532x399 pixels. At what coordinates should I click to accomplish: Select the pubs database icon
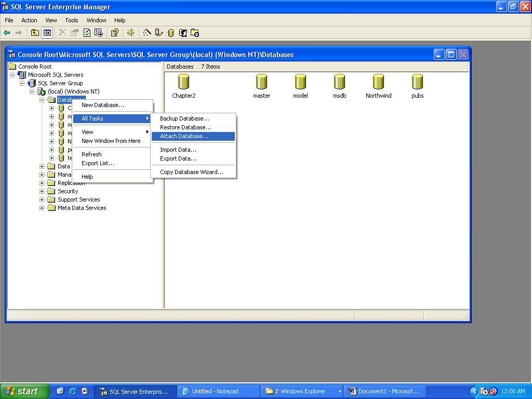point(417,82)
